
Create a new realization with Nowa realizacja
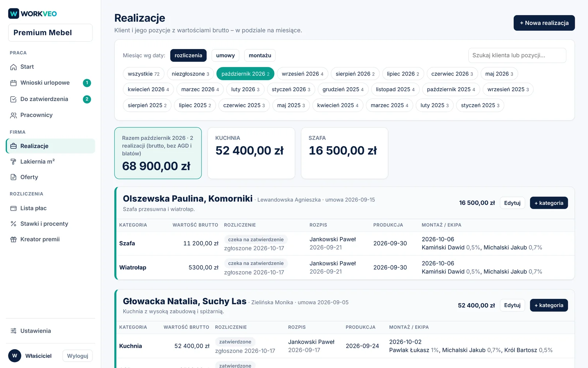pos(544,23)
